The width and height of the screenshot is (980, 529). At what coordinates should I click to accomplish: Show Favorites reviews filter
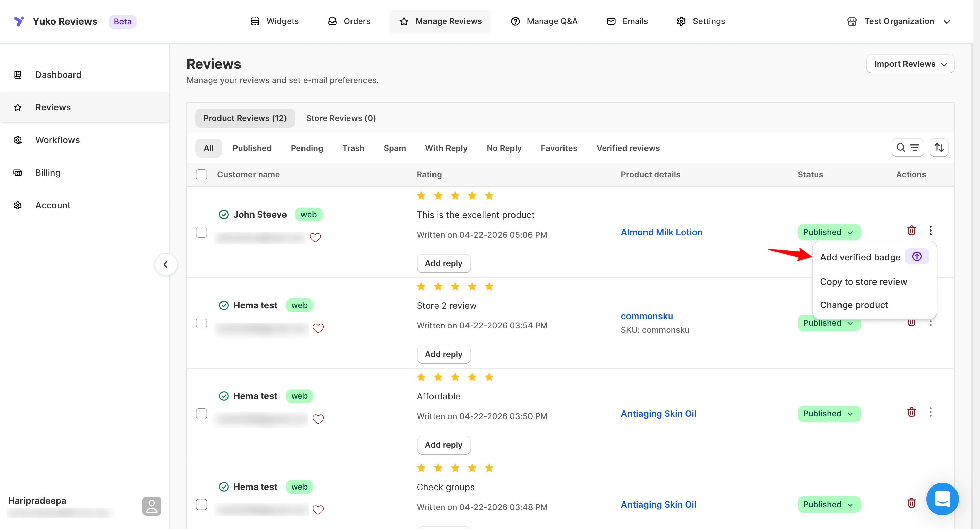pyautogui.click(x=558, y=148)
